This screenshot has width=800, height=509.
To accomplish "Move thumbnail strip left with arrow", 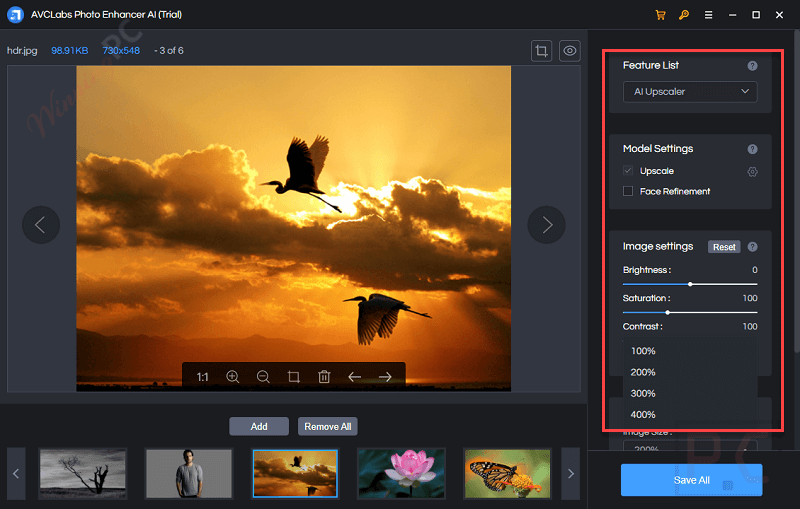I will 16,474.
